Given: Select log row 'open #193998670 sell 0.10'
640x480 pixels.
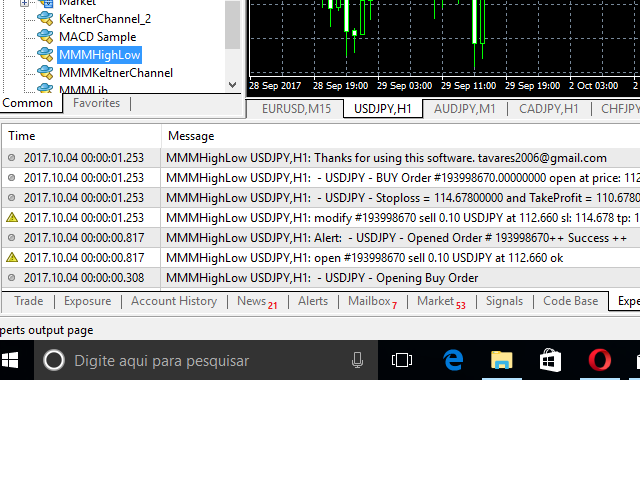Looking at the screenshot, I should pos(321,258).
